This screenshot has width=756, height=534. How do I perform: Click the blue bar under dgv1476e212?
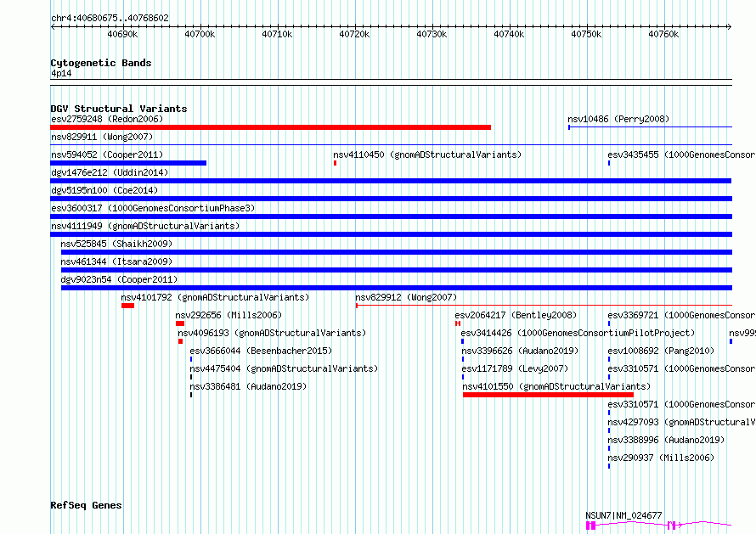(x=391, y=181)
